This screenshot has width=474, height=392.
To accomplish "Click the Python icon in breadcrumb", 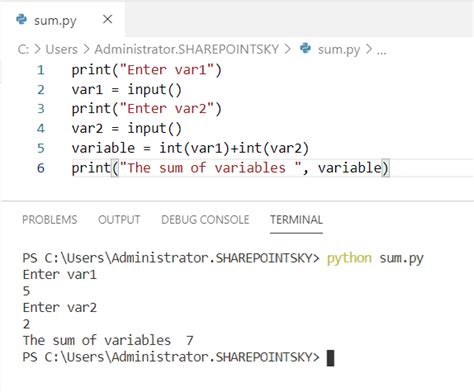I will (x=305, y=49).
